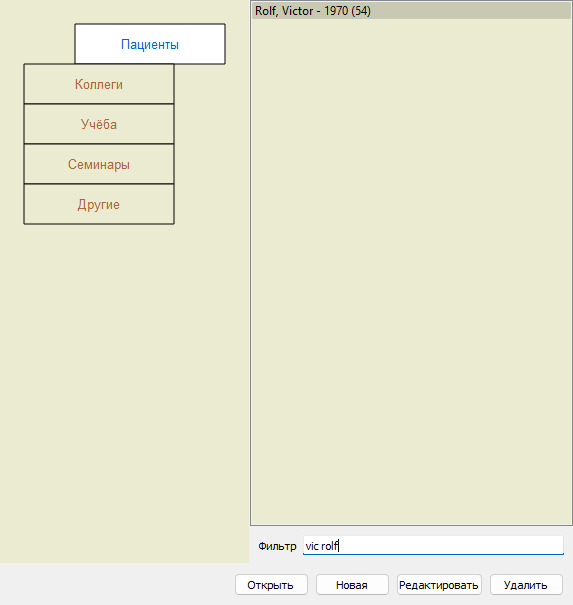This screenshot has height=605, width=573.
Task: Show the Другие category
Action: click(99, 204)
